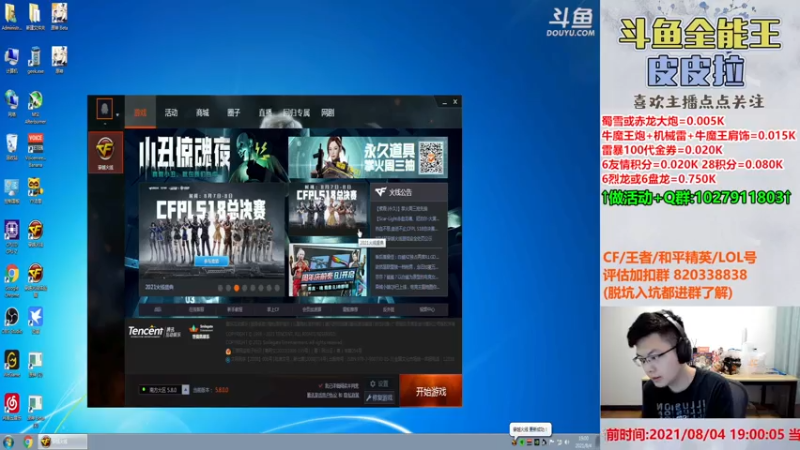Click the 修复游戏 repair game button
Viewport: 800px width, 450px height.
coord(380,397)
